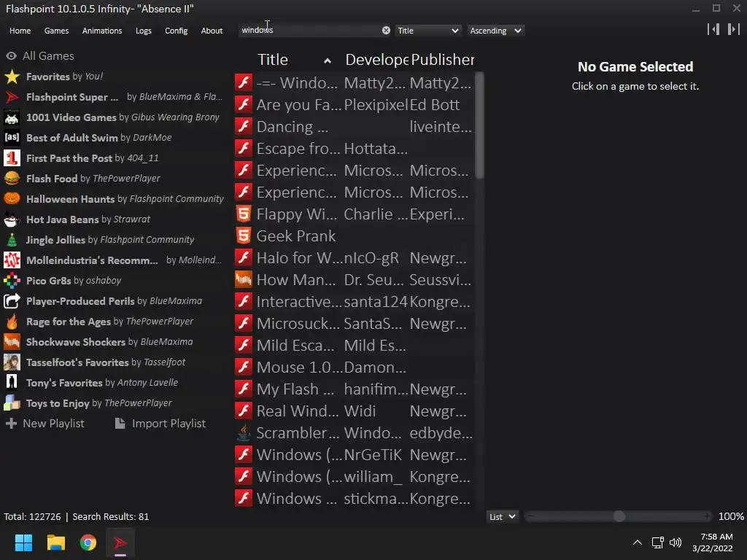Open Tony's Favorites silhouette icon
This screenshot has width=747, height=560.
(x=12, y=383)
